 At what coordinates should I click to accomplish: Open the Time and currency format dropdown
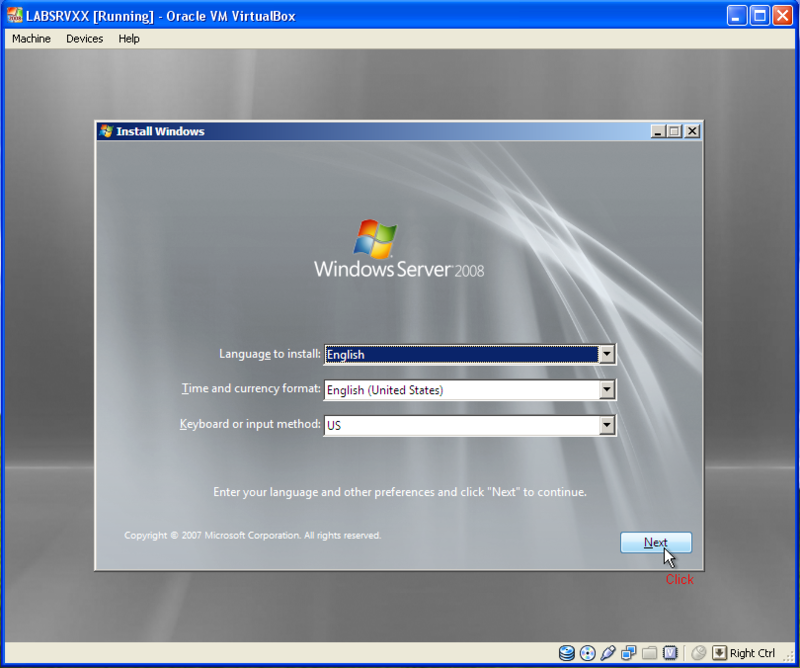coord(606,390)
